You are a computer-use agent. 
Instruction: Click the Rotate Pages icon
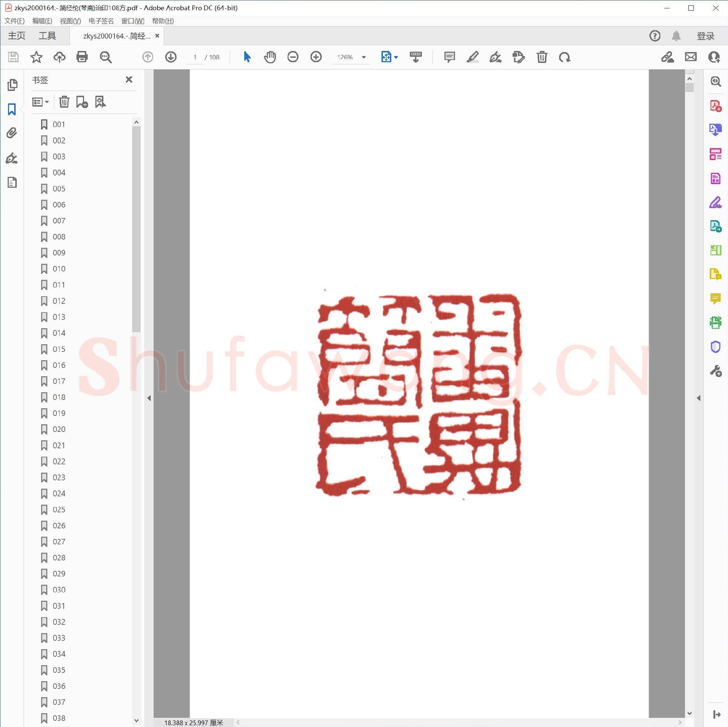tap(565, 57)
